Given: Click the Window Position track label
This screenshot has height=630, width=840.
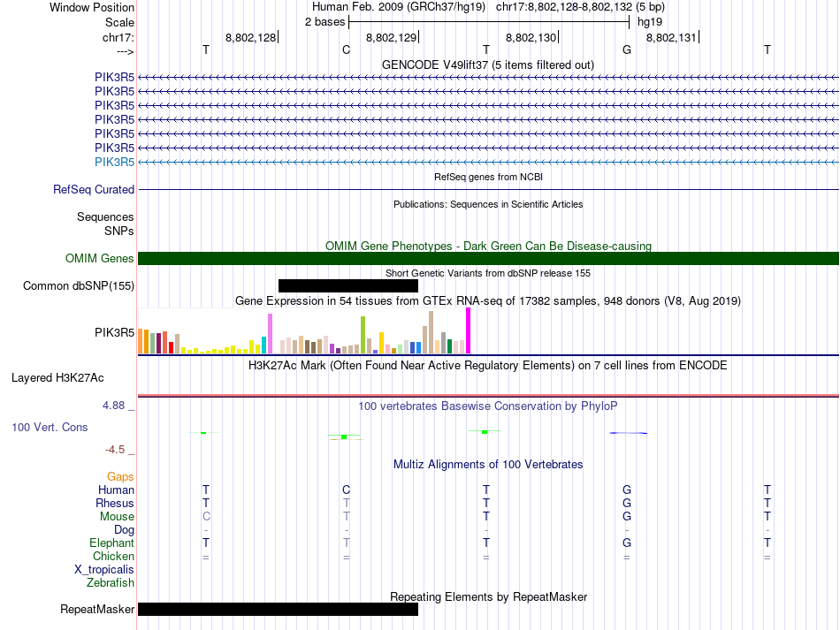Looking at the screenshot, I should tap(92, 7).
